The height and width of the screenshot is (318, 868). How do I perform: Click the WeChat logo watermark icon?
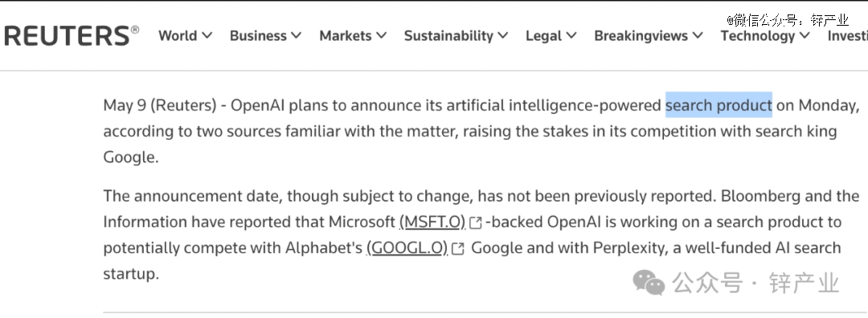pos(649,283)
